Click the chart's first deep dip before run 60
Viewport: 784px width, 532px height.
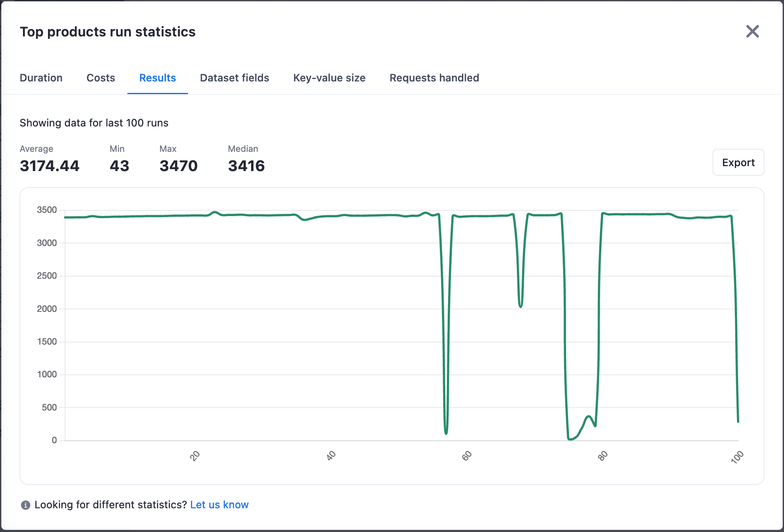pyautogui.click(x=446, y=433)
